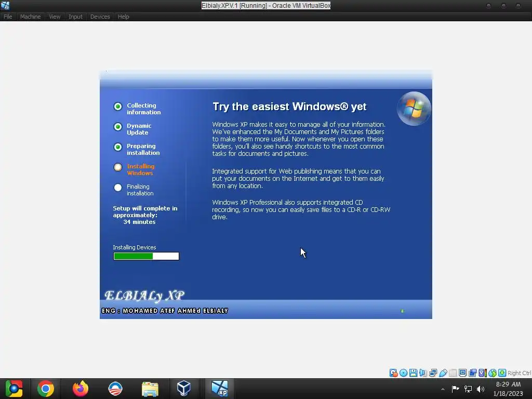Click the 'ELBIALy XP' branding text
The width and height of the screenshot is (532, 399).
144,296
